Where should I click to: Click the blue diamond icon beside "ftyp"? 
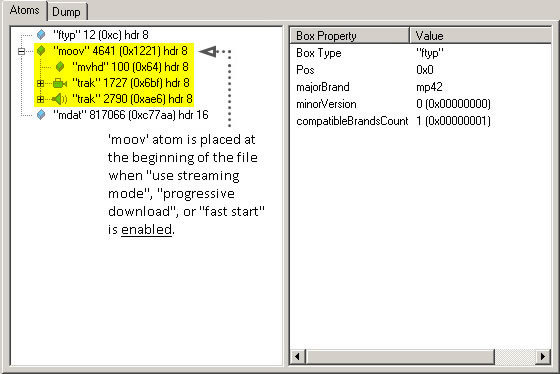pyautogui.click(x=41, y=35)
